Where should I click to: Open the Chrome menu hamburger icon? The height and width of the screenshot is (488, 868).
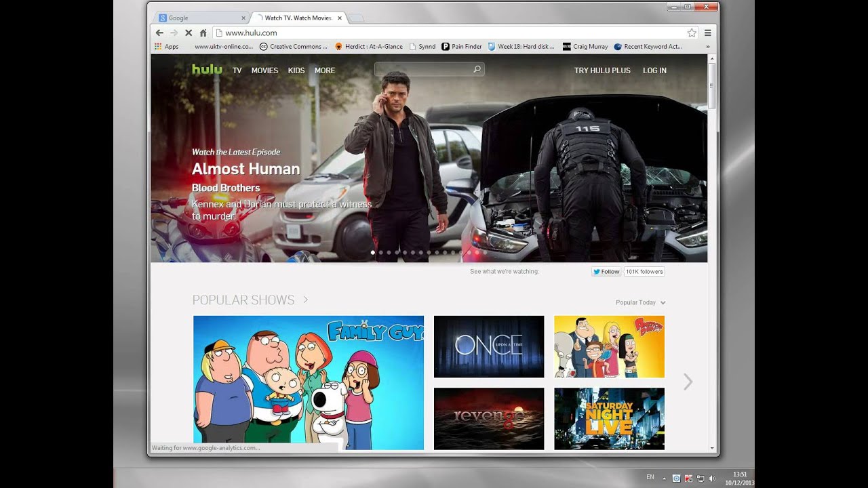click(708, 33)
